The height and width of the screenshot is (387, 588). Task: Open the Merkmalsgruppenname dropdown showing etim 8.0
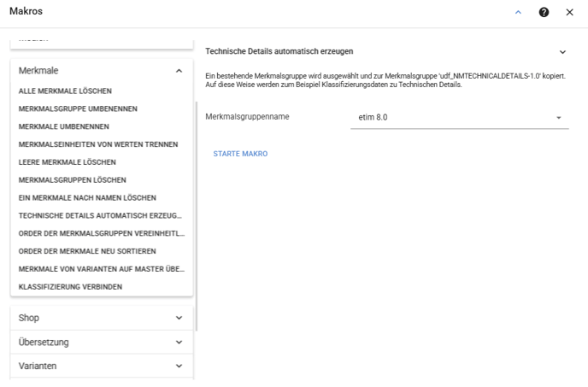coord(460,118)
